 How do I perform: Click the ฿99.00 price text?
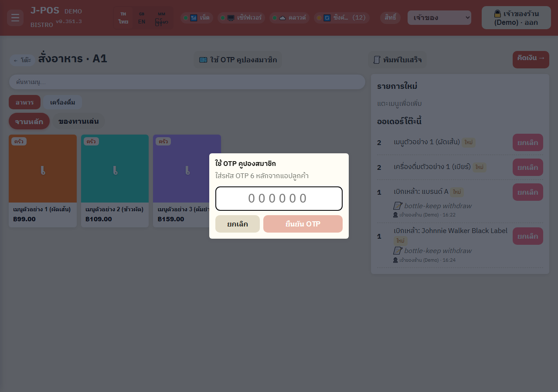(x=24, y=219)
